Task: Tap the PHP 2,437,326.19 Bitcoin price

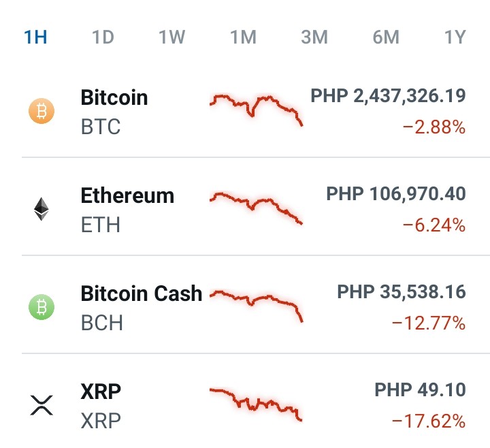Action: tap(388, 96)
